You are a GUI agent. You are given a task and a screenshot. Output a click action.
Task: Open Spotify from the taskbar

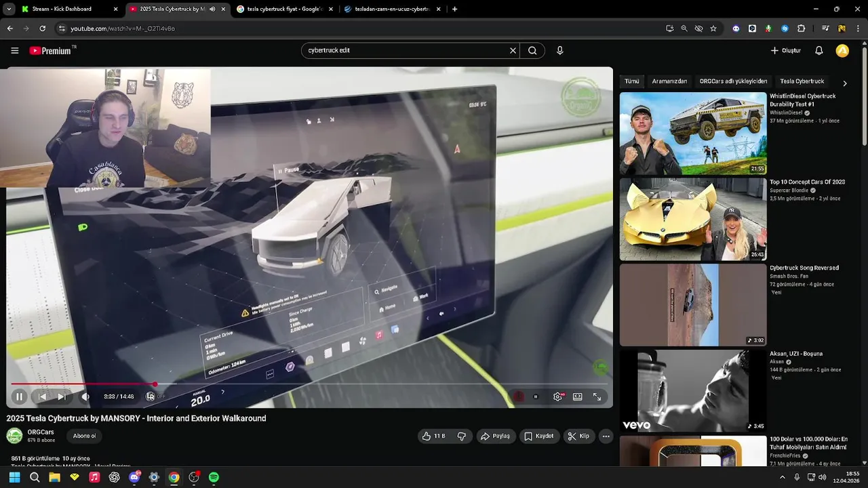coord(214,477)
